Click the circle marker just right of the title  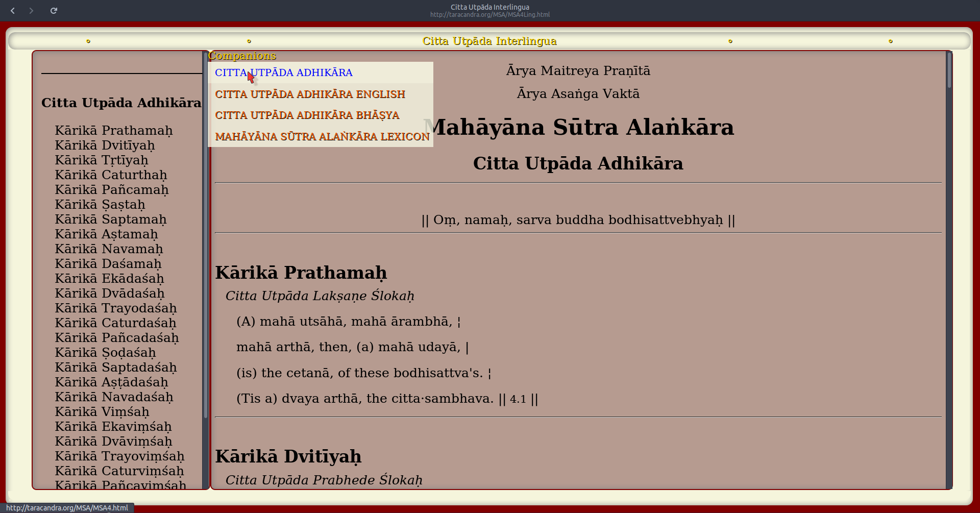pyautogui.click(x=730, y=41)
